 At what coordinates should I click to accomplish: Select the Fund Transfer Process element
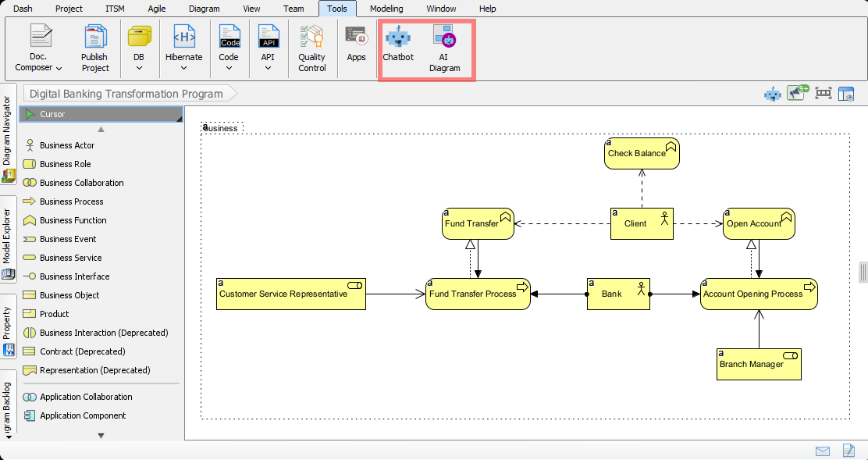pyautogui.click(x=478, y=294)
